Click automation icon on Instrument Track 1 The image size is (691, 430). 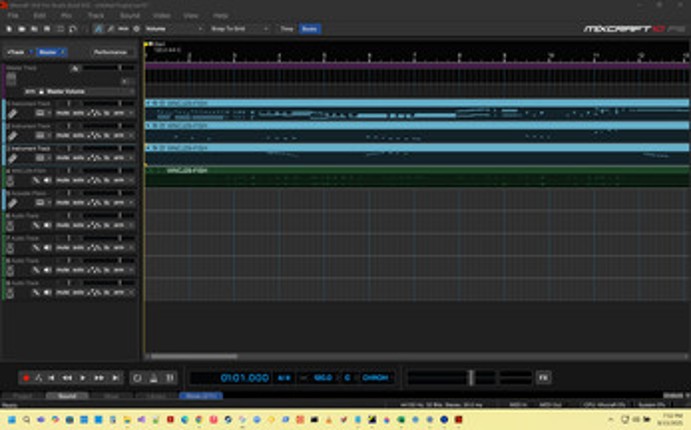tap(94, 113)
